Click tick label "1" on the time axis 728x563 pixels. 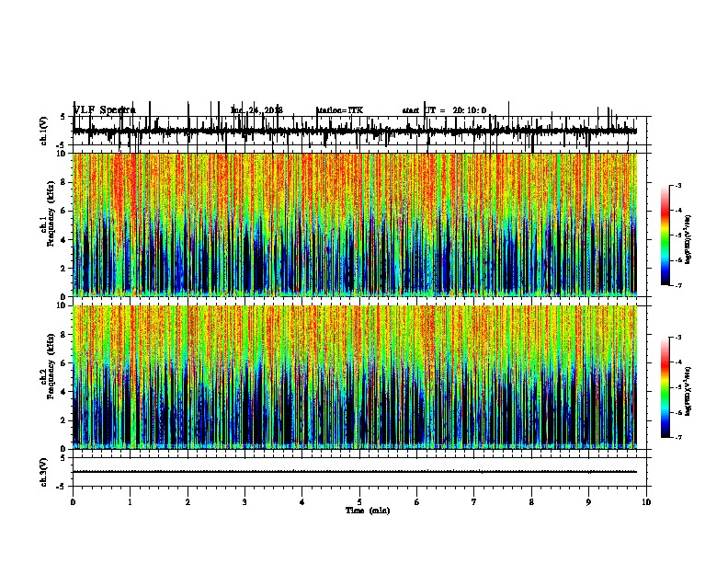[130, 502]
